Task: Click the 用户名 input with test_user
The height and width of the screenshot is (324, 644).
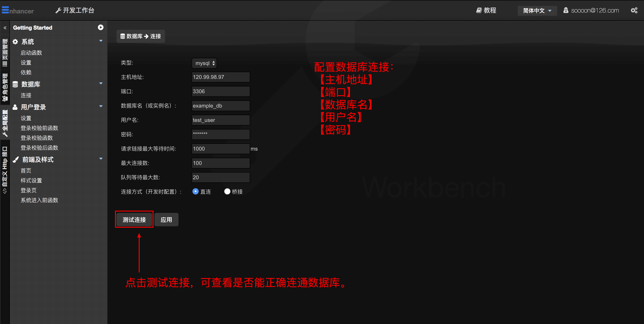Action: pyautogui.click(x=221, y=120)
